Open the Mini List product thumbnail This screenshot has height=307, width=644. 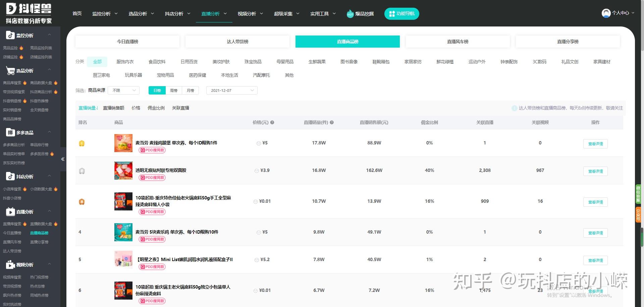(x=123, y=259)
